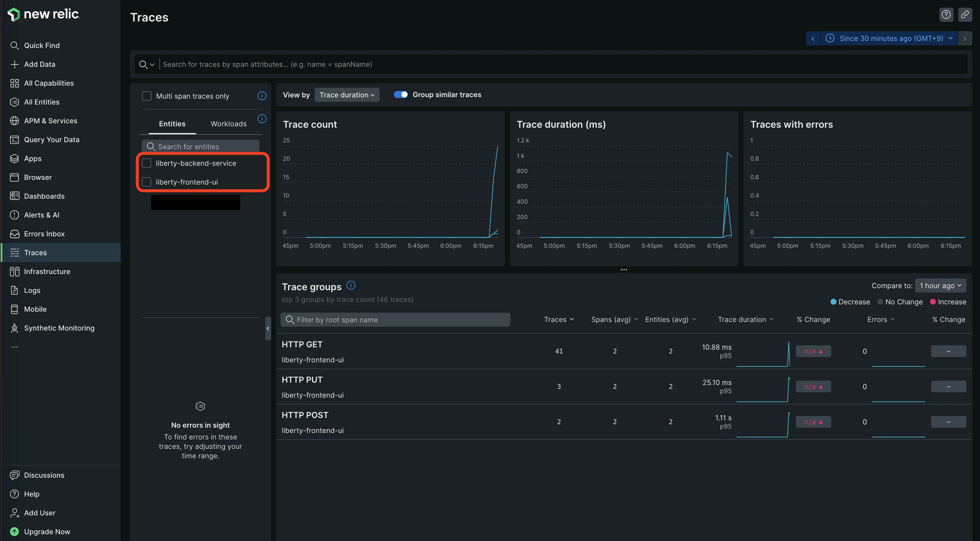Click info icon beside Multi span traces
This screenshot has width=980, height=541.
[x=262, y=96]
